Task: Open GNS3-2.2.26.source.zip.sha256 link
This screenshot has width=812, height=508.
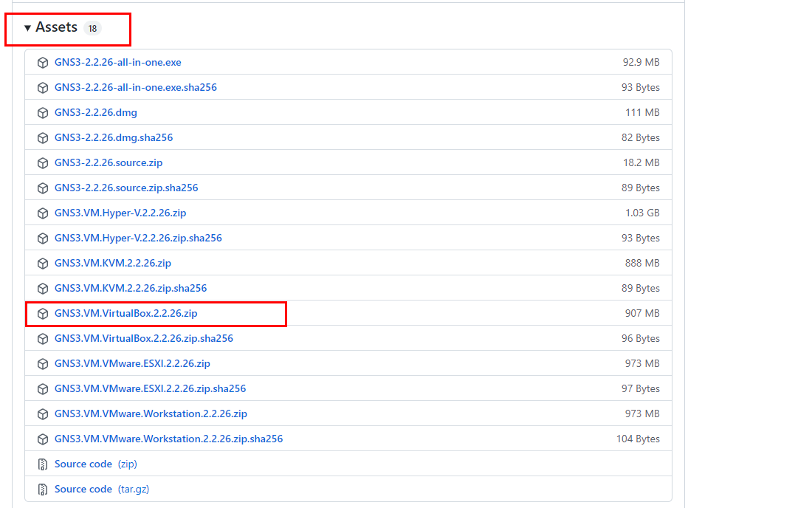Action: [x=126, y=188]
